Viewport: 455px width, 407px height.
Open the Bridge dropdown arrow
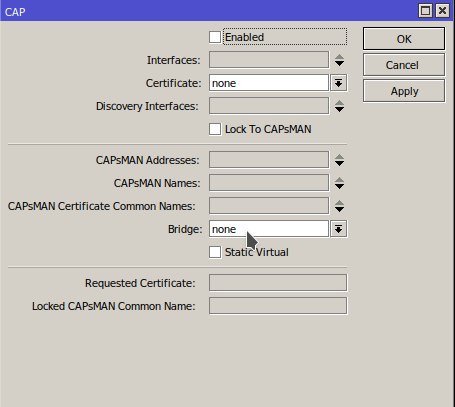coord(339,229)
